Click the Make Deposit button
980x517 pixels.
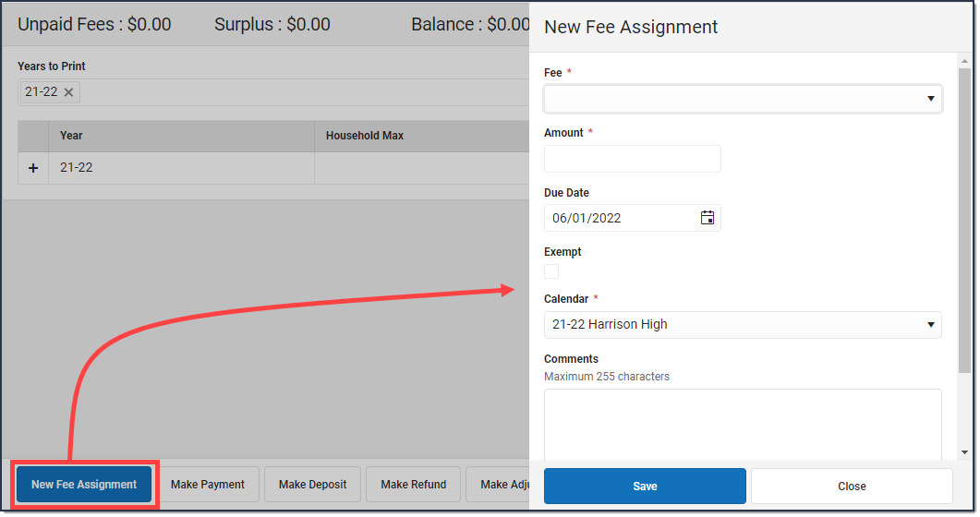click(x=312, y=485)
